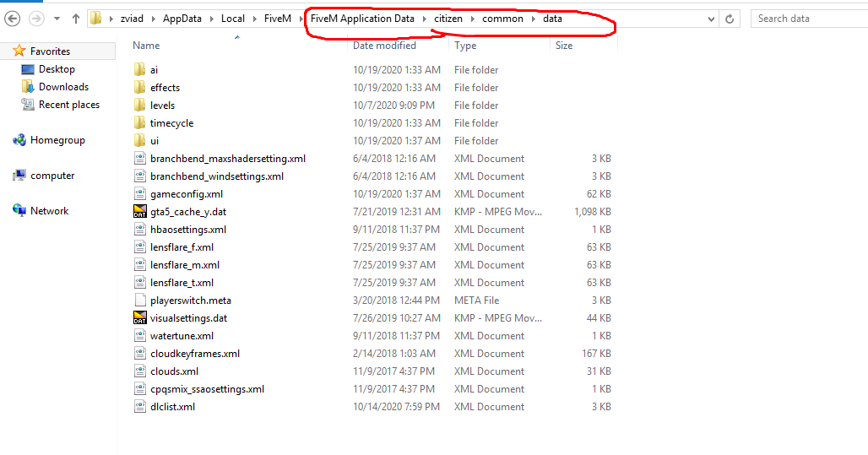
Task: Click into the Search data field
Action: point(810,19)
